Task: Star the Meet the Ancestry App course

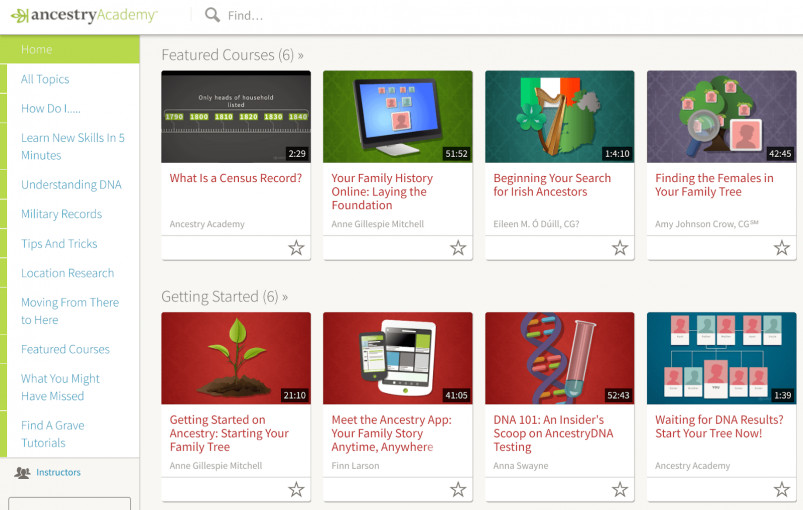Action: (458, 490)
